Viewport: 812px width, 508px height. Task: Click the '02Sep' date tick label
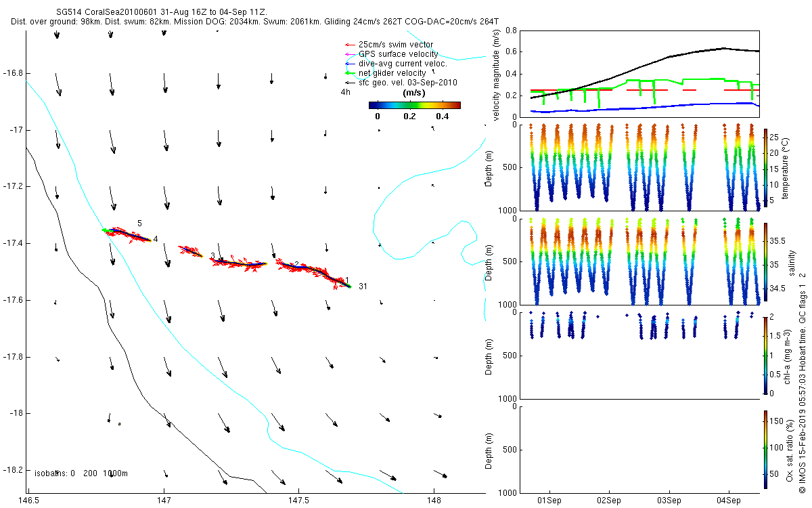[x=609, y=501]
